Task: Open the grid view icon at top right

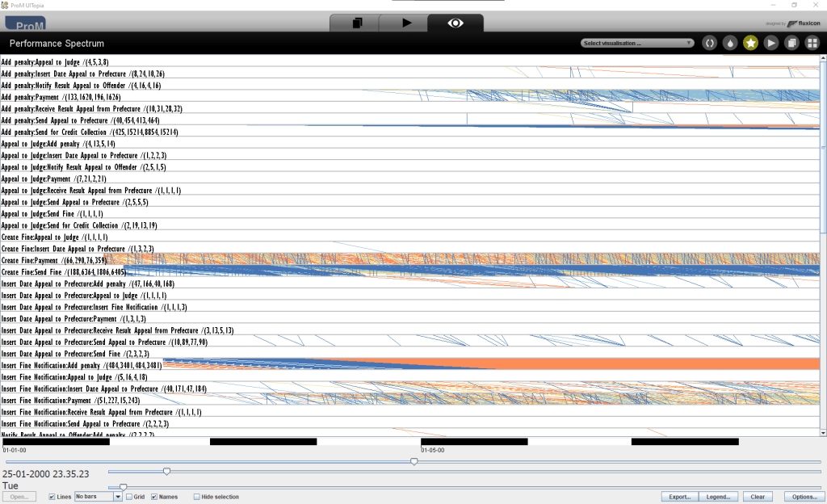Action: pos(812,42)
